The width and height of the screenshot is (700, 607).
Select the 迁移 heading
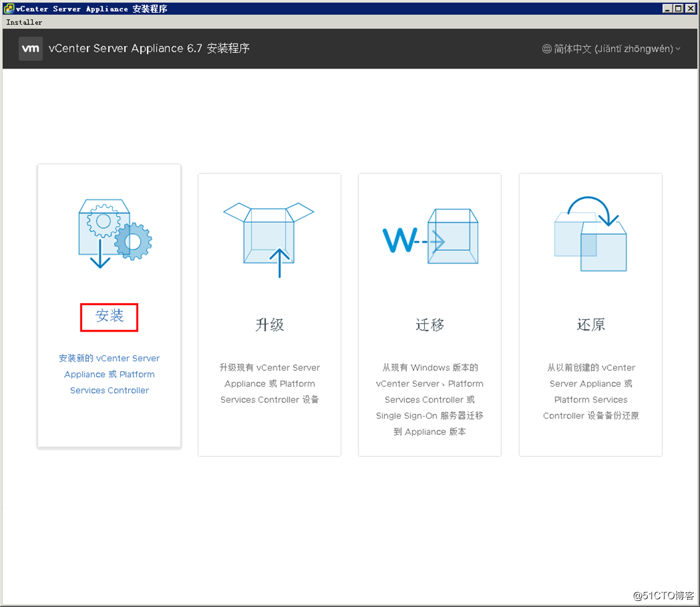click(x=430, y=325)
